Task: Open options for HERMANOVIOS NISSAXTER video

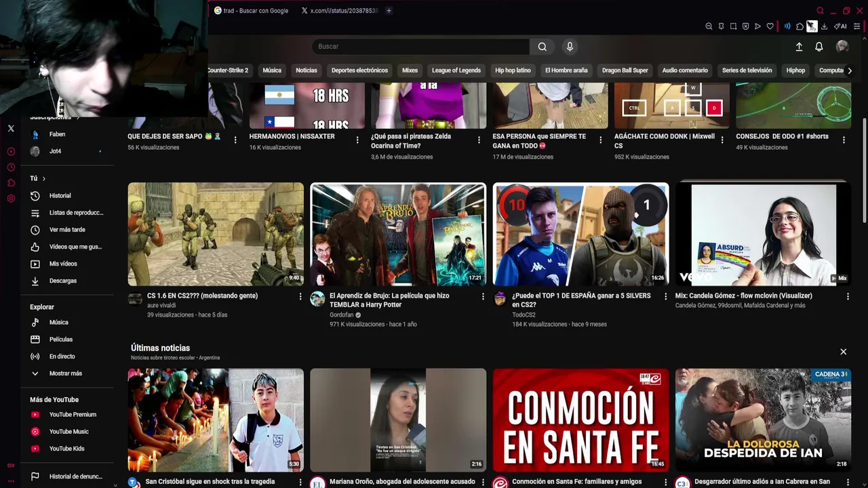Action: (357, 140)
